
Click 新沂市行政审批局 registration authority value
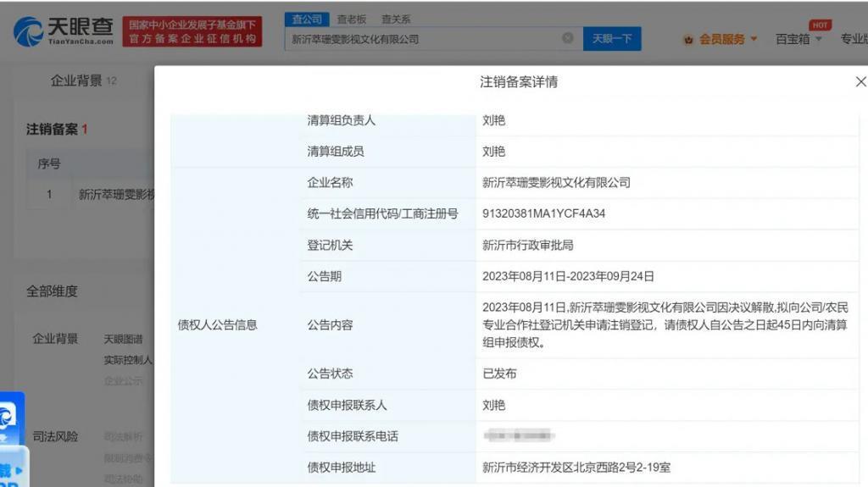click(x=527, y=245)
